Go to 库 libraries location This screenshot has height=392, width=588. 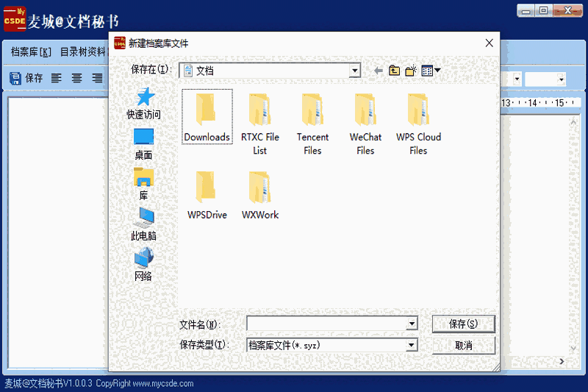coord(143,184)
